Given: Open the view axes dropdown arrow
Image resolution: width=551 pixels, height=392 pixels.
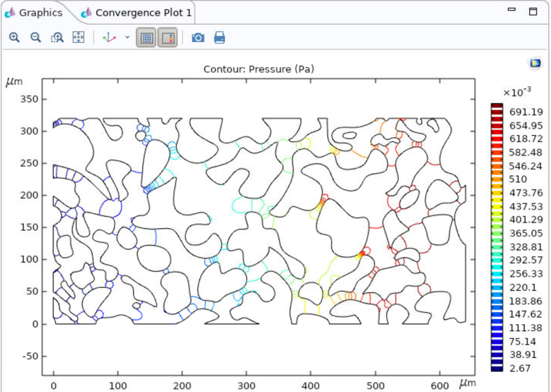Looking at the screenshot, I should [x=127, y=38].
